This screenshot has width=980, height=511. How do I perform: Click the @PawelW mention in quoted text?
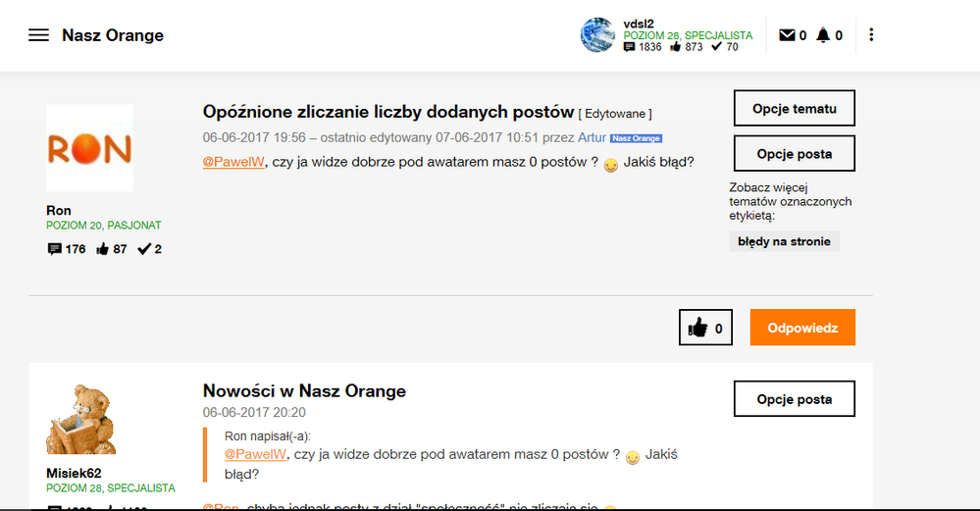tap(256, 454)
